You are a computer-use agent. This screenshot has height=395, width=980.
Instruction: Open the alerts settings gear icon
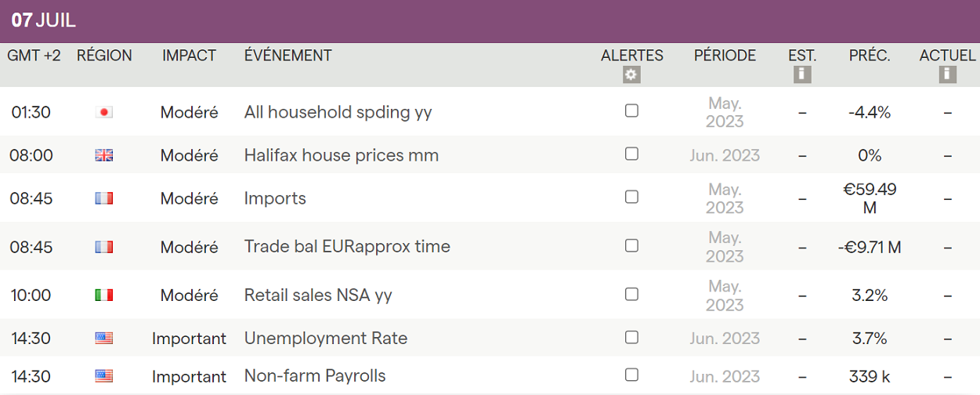pyautogui.click(x=631, y=75)
